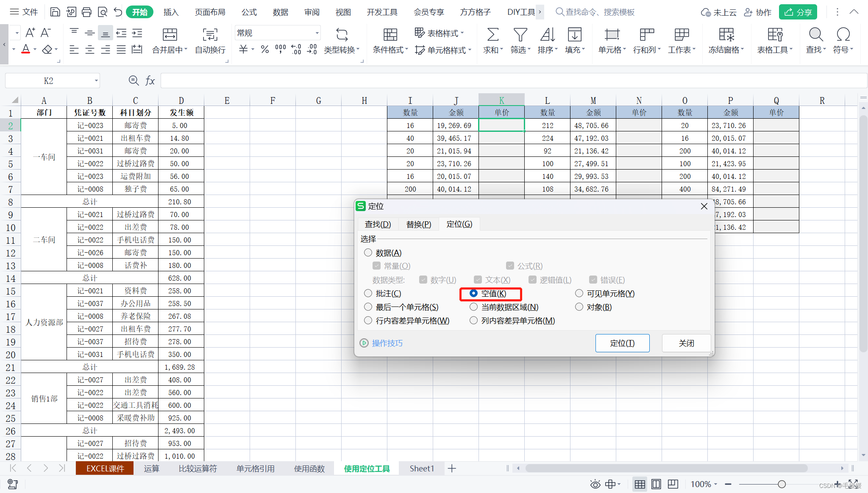Click the search commands box
Viewport: 868px width, 493px height.
point(595,12)
